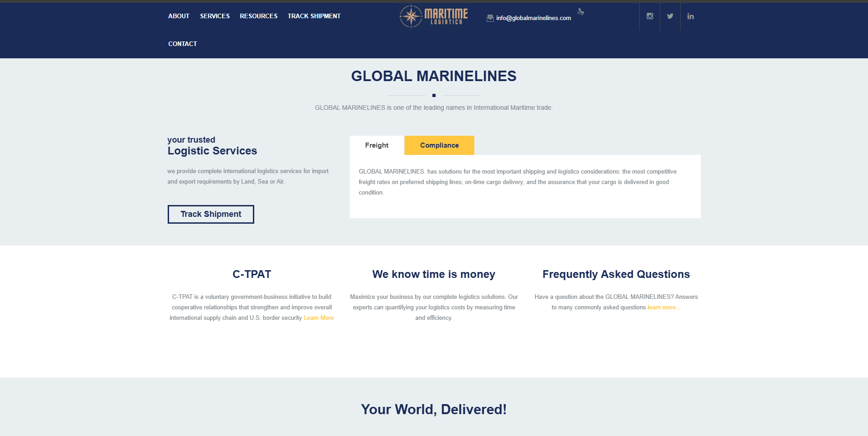The width and height of the screenshot is (868, 436).
Task: Click the Frequently Asked Questions heading
Action: tap(616, 274)
